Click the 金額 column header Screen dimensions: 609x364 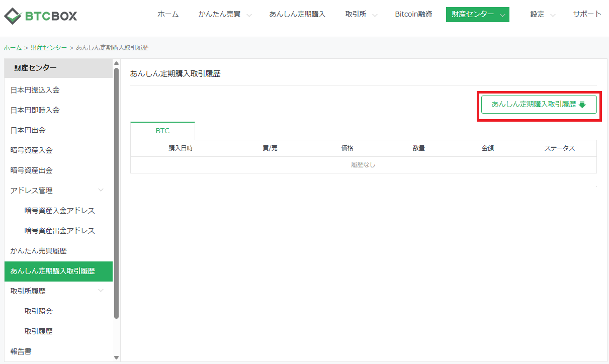coord(487,148)
